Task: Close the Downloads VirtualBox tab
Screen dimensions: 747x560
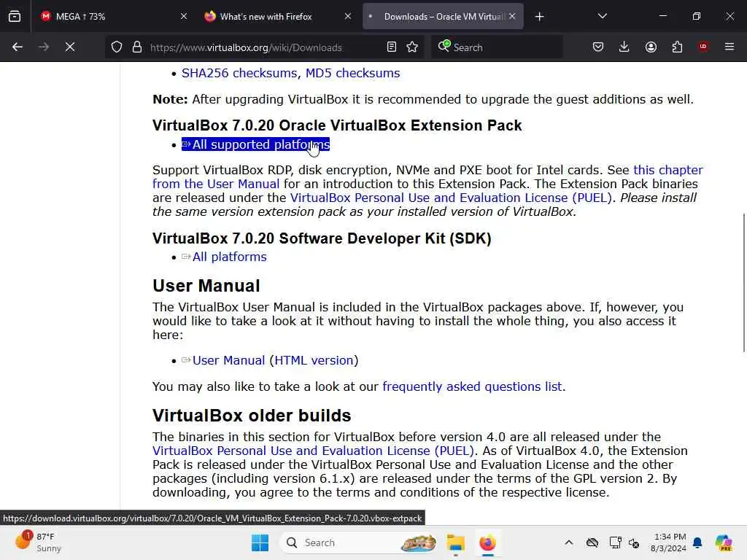Action: (x=512, y=17)
